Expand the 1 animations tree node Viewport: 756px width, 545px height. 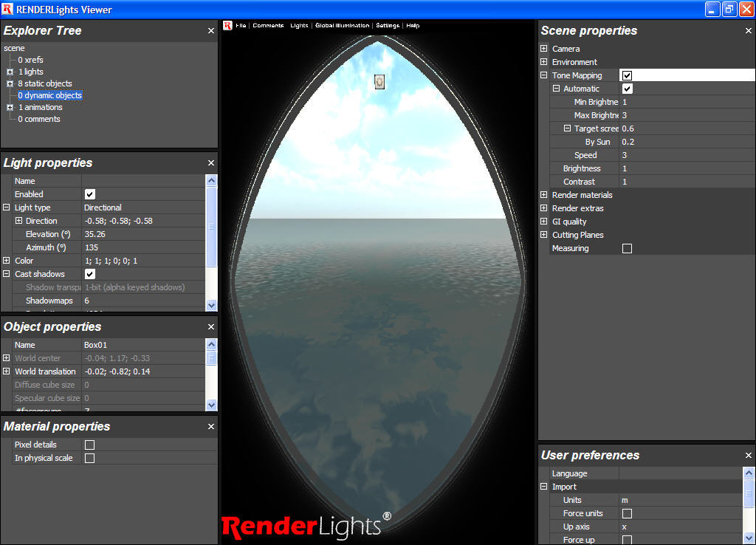(10, 108)
